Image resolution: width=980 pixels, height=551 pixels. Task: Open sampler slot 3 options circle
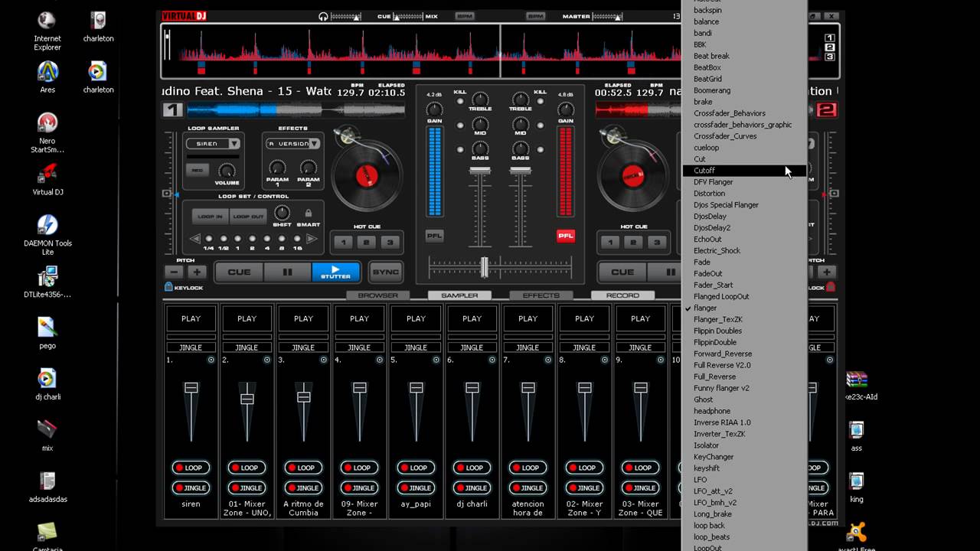coord(323,360)
